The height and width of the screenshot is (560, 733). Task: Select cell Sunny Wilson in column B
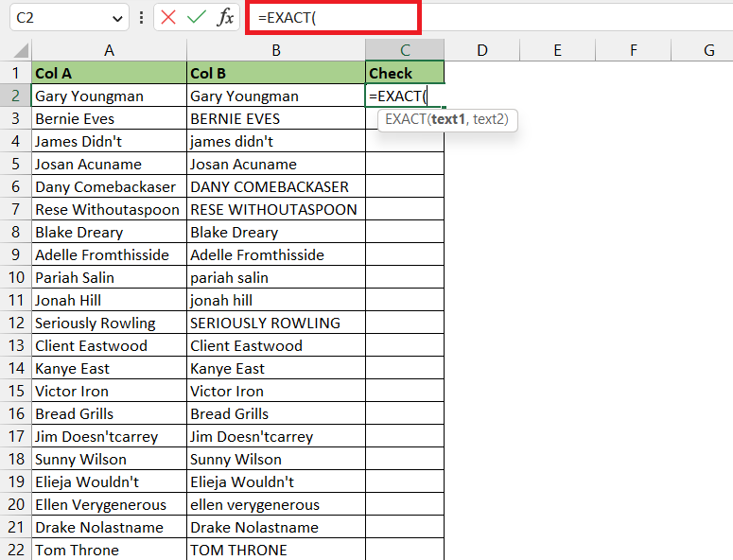click(276, 459)
